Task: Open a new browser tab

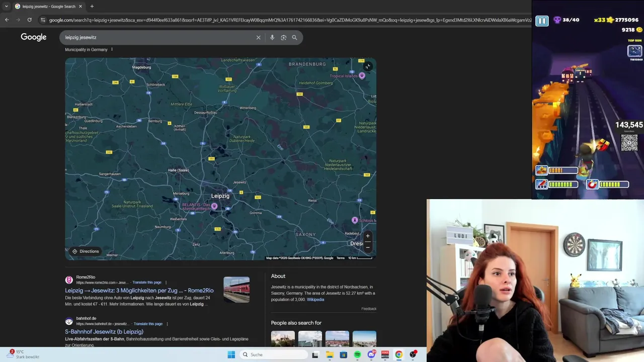Action: [x=92, y=7]
